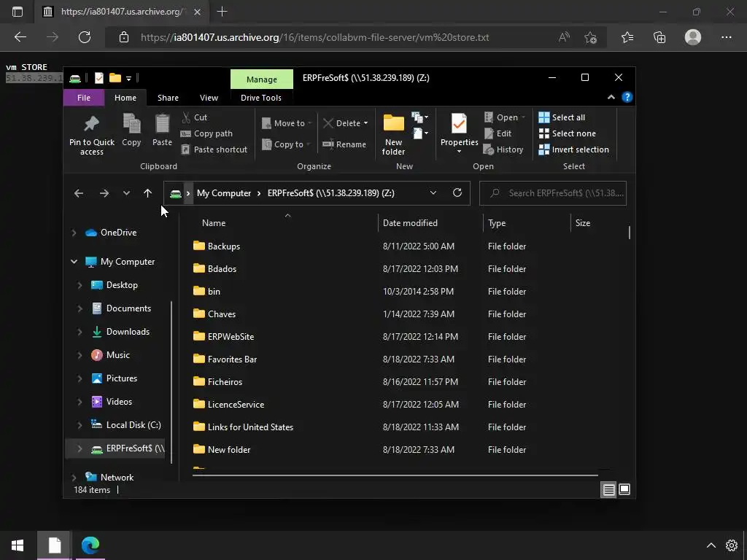Viewport: 747px width, 560px height.
Task: Click the Paste icon in ribbon
Action: (162, 130)
